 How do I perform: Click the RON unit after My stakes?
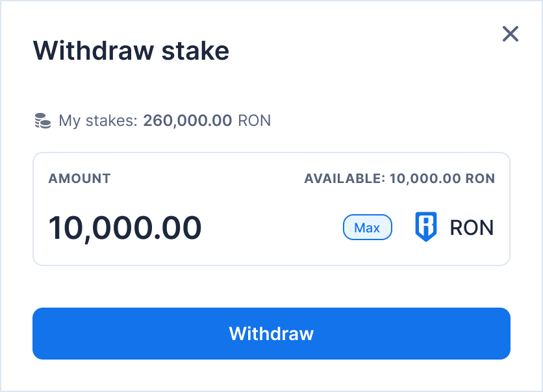(x=255, y=121)
